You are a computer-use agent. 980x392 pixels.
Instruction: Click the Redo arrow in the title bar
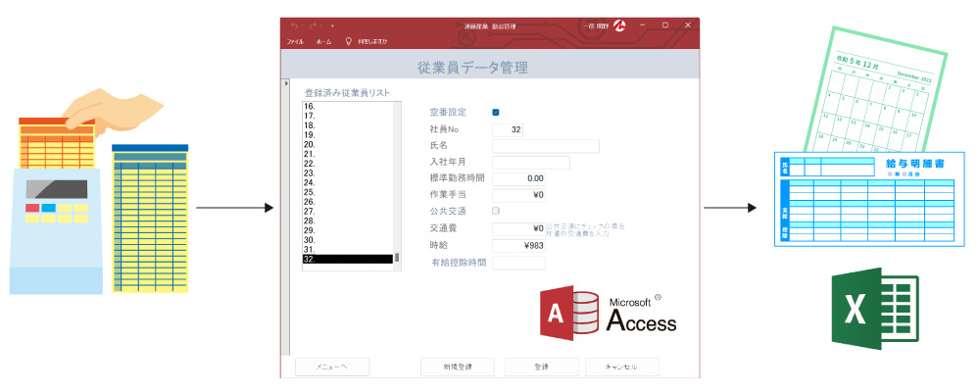click(x=314, y=25)
